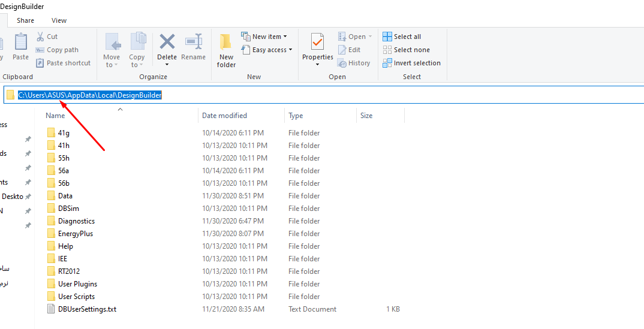Screen dimensions: 644x329
Task: Click the red X Delete icon
Action: tap(167, 41)
